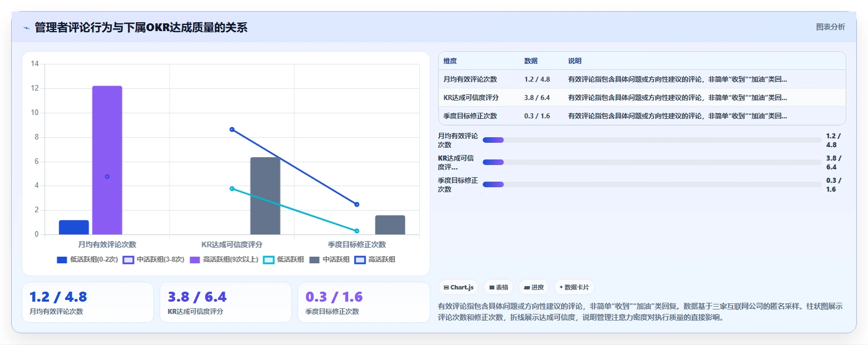The height and width of the screenshot is (345, 868).
Task: Click the 说明 column header
Action: pyautogui.click(x=575, y=61)
